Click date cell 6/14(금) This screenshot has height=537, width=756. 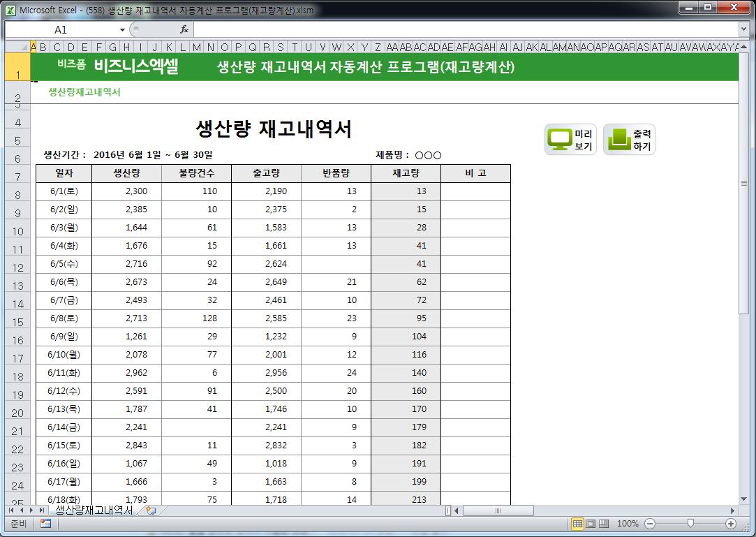pos(64,427)
